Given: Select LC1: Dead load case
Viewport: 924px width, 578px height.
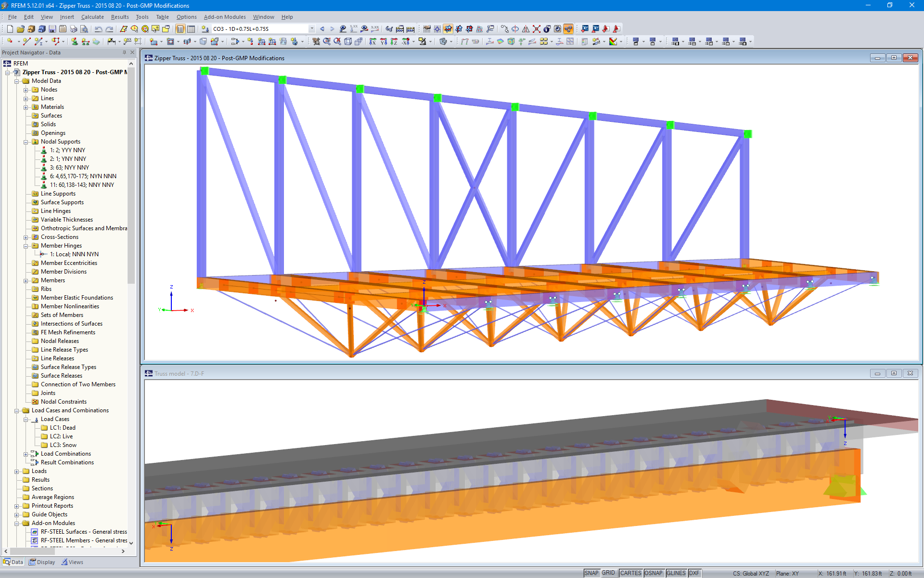Looking at the screenshot, I should [x=63, y=428].
